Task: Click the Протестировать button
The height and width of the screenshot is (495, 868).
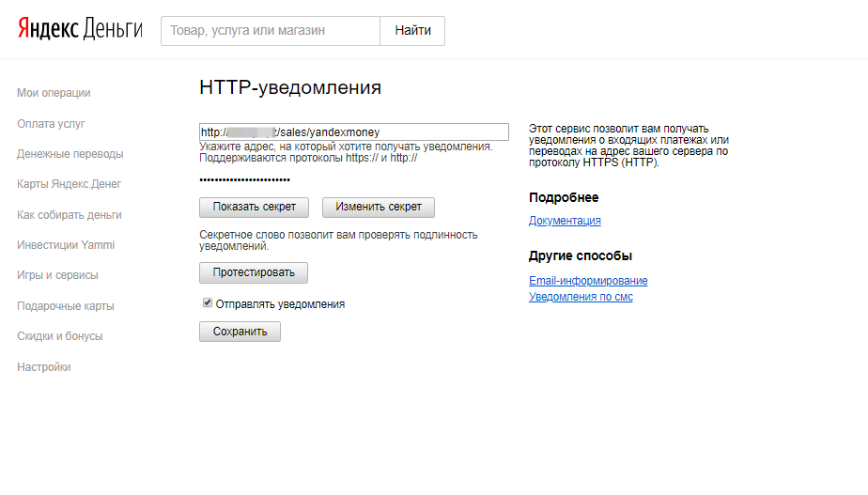Action: pos(254,272)
